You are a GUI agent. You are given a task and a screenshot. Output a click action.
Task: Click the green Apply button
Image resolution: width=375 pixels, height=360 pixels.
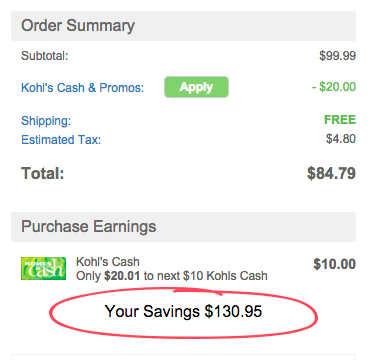196,87
